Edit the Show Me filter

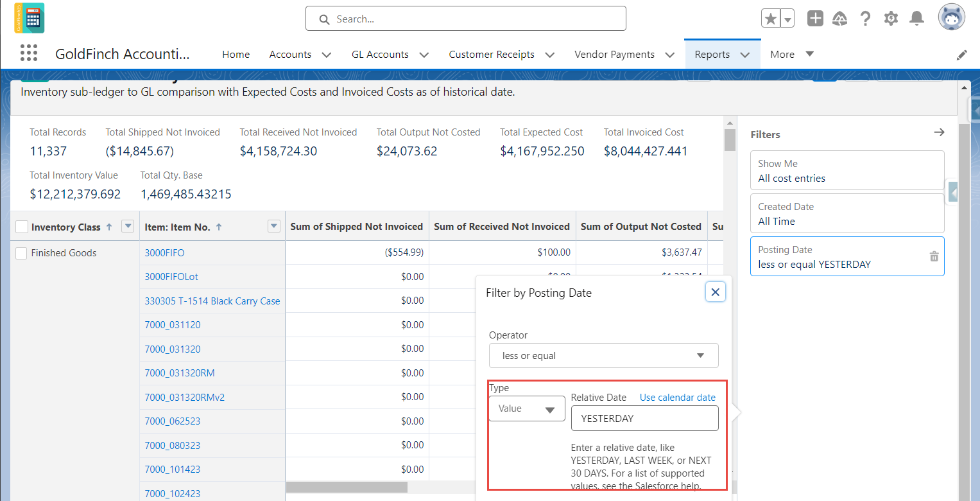coord(847,171)
